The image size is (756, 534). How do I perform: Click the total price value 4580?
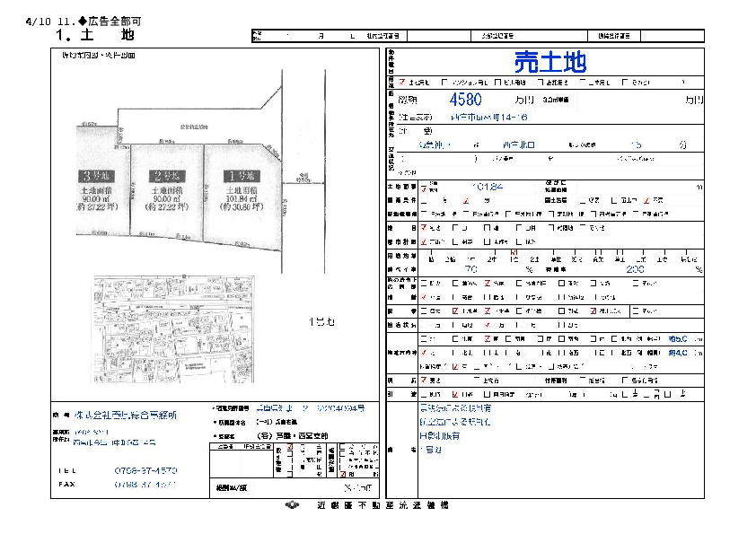466,100
